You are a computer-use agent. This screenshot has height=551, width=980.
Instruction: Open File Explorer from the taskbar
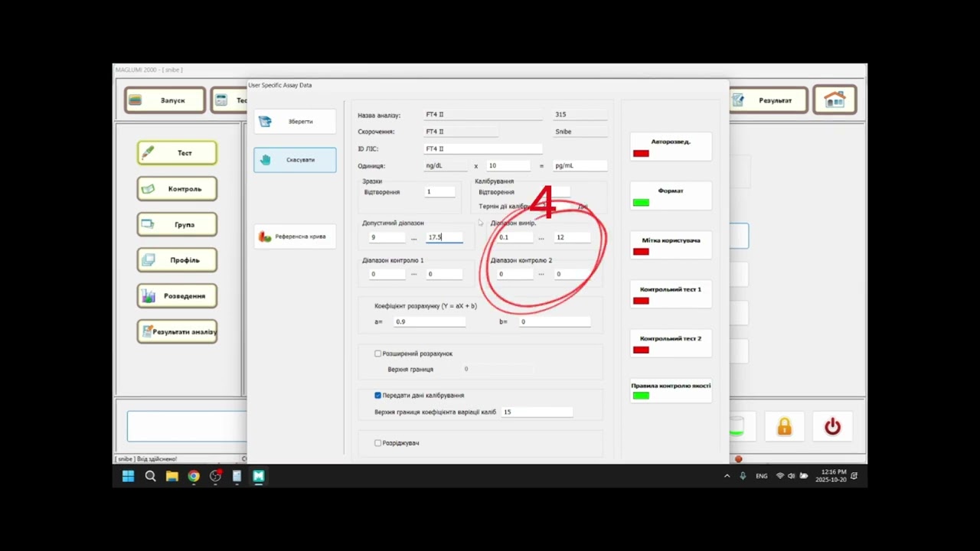(172, 476)
